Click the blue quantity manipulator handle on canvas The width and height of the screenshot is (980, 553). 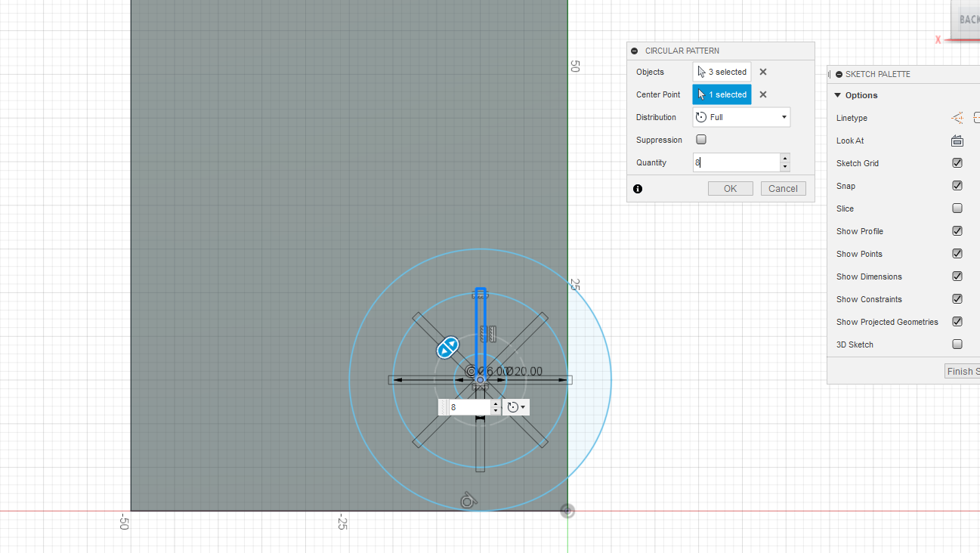[x=448, y=348]
